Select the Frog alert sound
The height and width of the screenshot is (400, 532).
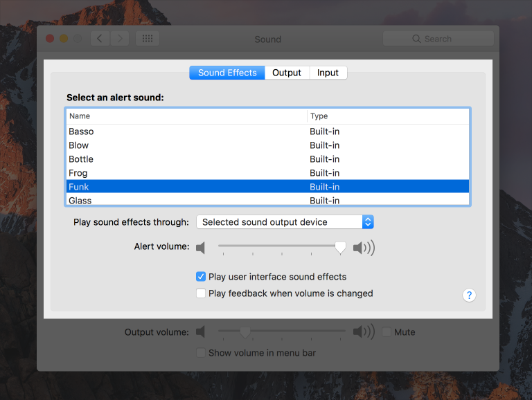[267, 173]
